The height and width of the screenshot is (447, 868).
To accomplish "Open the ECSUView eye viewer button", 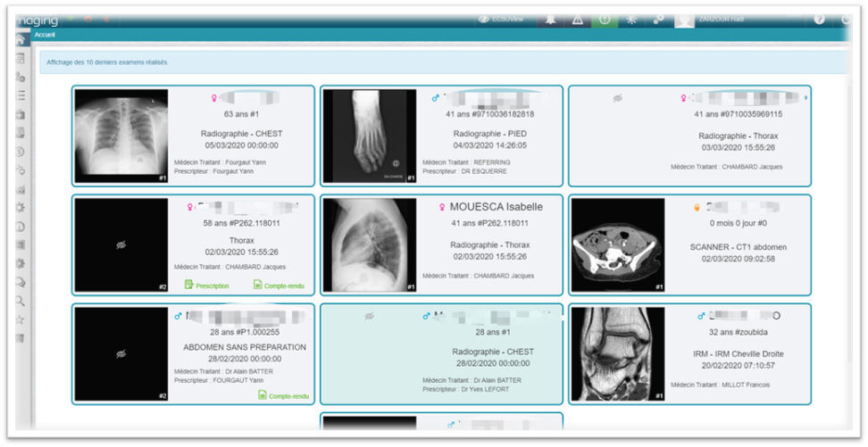I will (x=503, y=20).
